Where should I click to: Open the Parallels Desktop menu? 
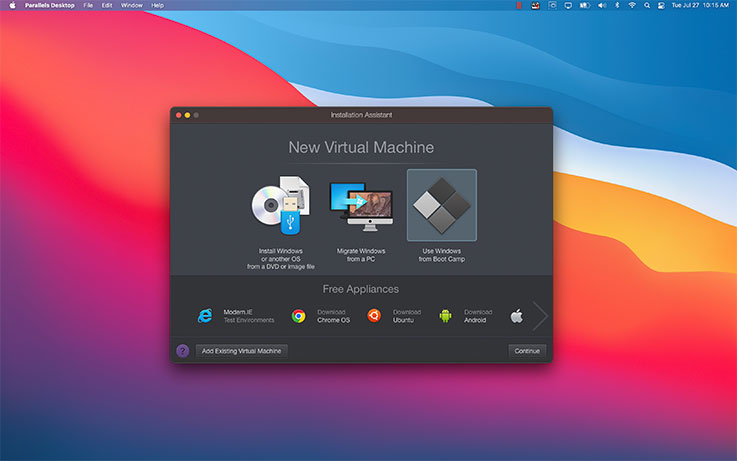point(49,5)
